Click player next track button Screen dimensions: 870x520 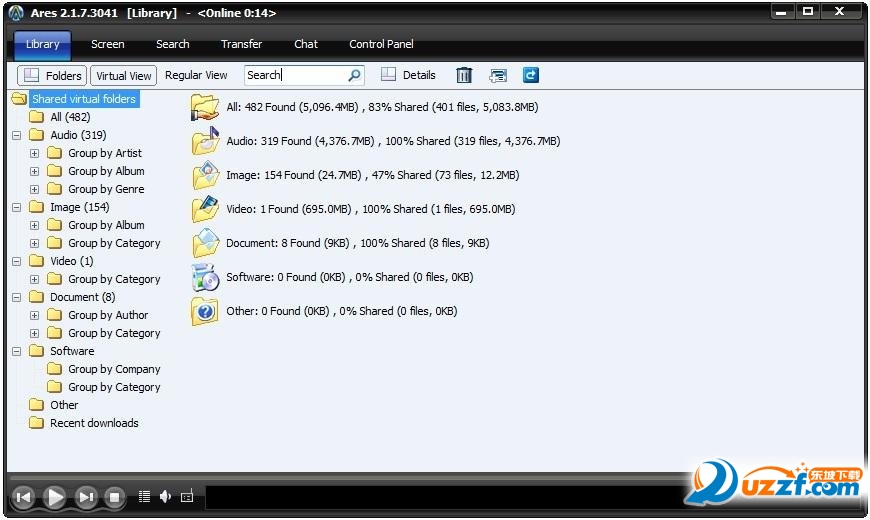[x=85, y=497]
